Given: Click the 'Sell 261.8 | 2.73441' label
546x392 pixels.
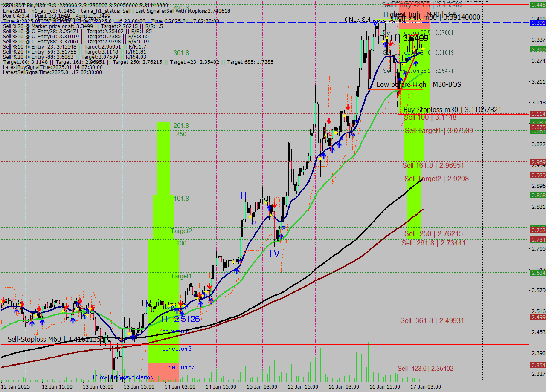Looking at the screenshot, I should [433, 243].
